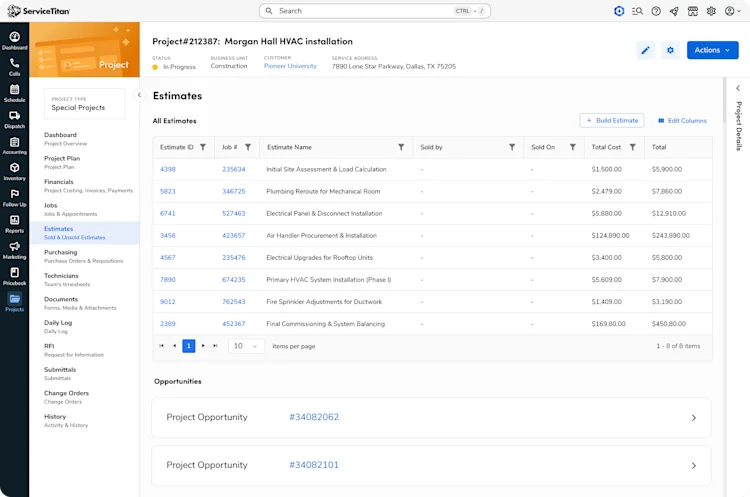Image resolution: width=750 pixels, height=497 pixels.
Task: Open the user profile dropdown
Action: click(732, 11)
